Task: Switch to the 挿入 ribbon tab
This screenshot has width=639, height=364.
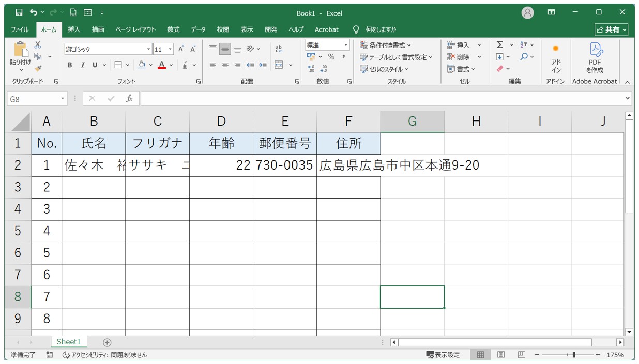Action: [x=74, y=29]
